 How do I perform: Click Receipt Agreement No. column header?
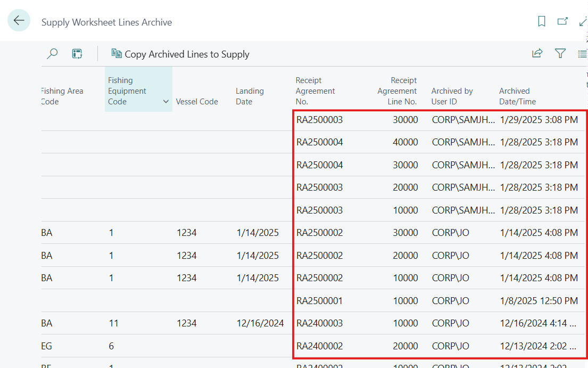click(x=315, y=91)
